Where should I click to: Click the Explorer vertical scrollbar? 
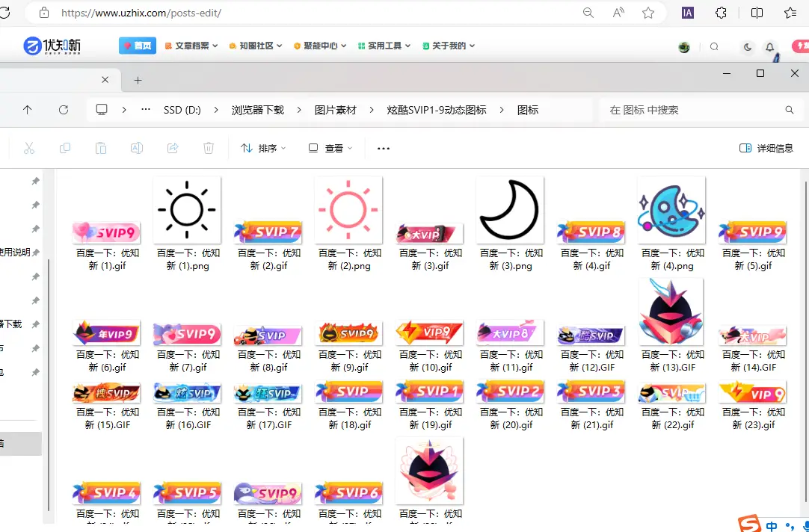(807, 341)
